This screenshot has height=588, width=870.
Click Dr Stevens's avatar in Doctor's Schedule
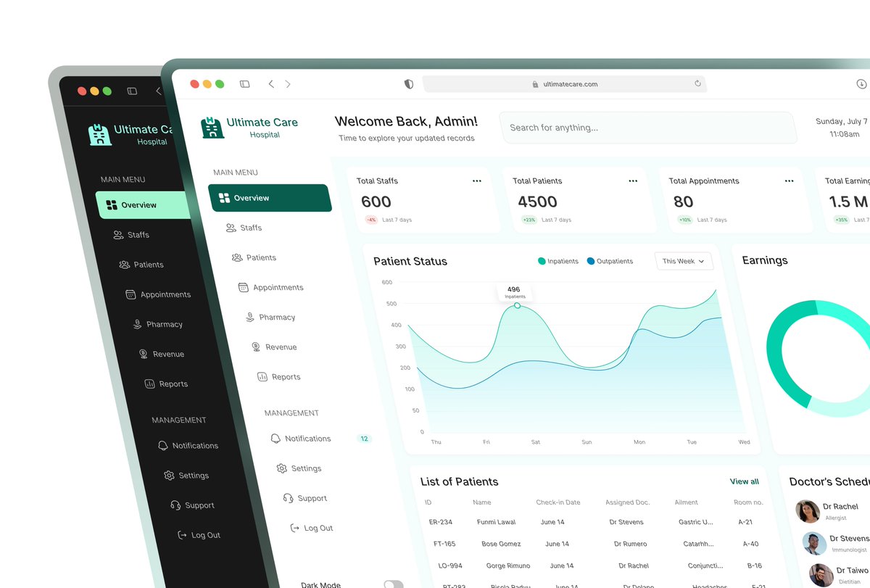coord(814,543)
